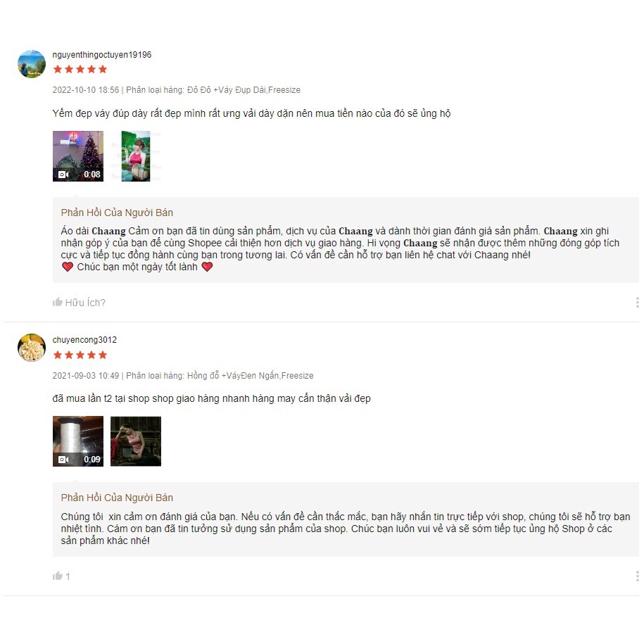View the dark seated woman photo thumbnail
This screenshot has width=644, height=644.
tap(136, 441)
